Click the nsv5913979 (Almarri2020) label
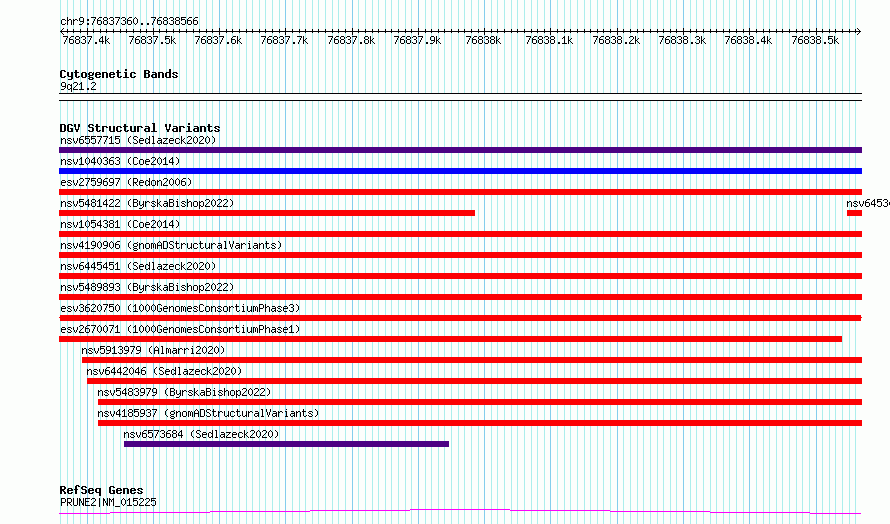890x524 pixels. point(153,350)
